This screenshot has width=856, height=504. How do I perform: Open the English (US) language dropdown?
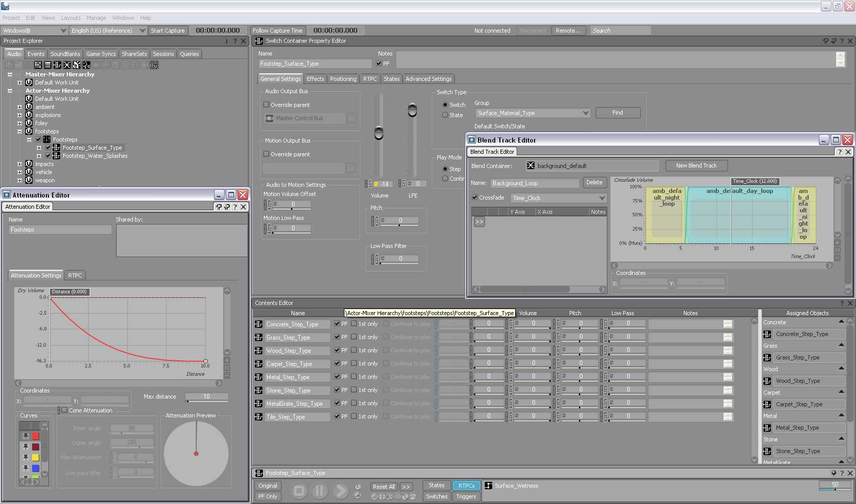108,31
